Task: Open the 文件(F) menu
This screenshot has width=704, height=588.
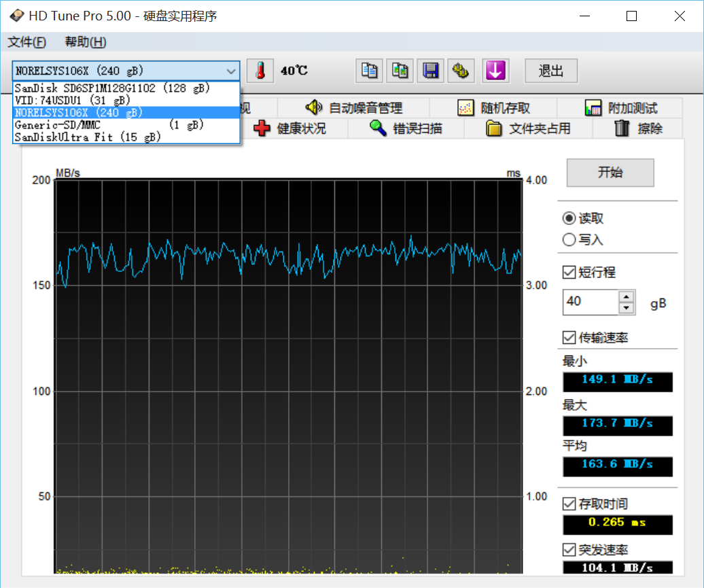Action: 27,42
